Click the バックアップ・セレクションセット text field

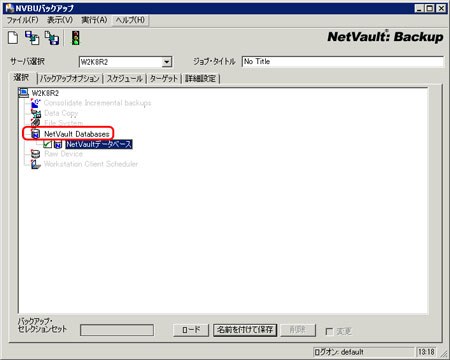pos(117,330)
